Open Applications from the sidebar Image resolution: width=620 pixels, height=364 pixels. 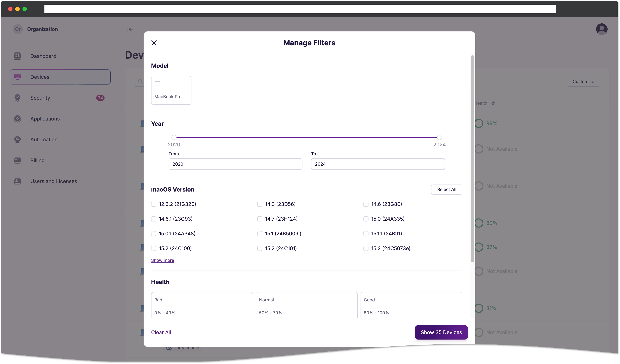(60, 119)
